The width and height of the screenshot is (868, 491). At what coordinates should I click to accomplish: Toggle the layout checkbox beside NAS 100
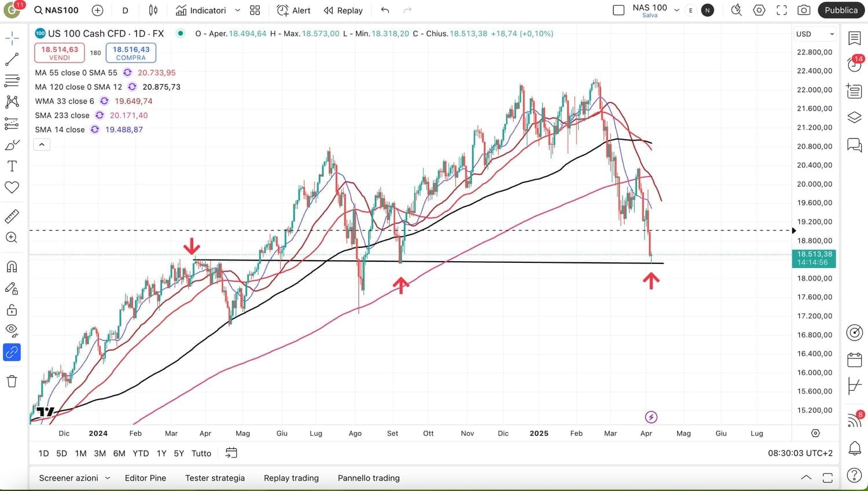(619, 10)
